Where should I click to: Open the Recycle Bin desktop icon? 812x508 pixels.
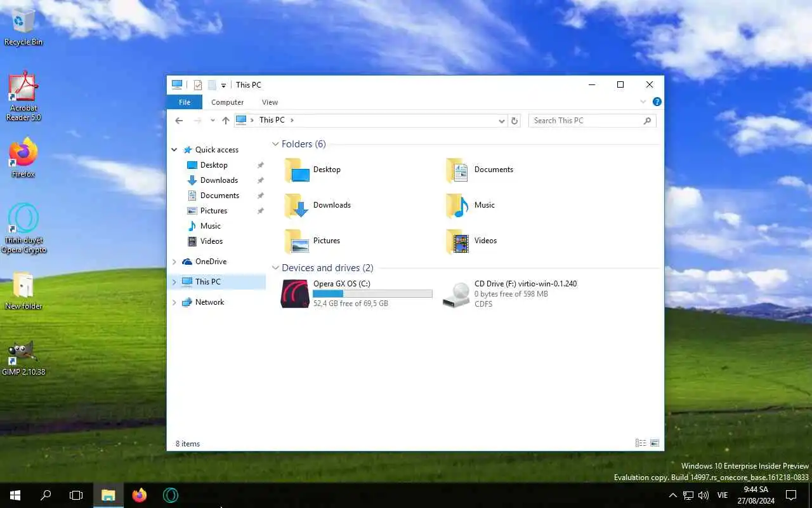[23, 27]
